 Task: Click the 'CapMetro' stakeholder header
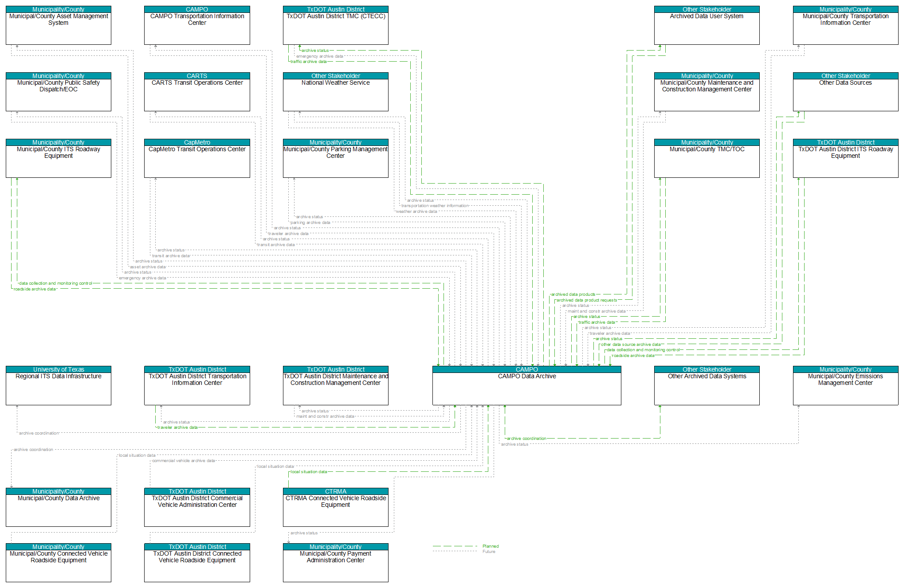197,142
